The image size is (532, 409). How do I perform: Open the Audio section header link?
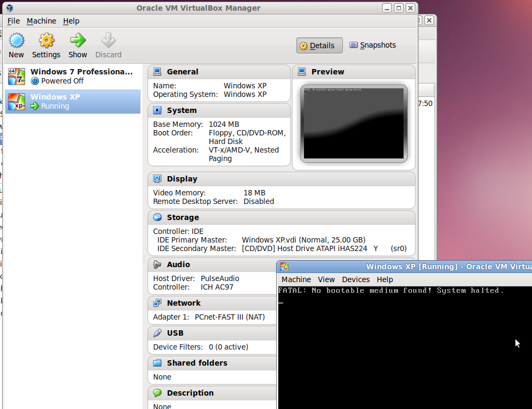[x=178, y=264]
